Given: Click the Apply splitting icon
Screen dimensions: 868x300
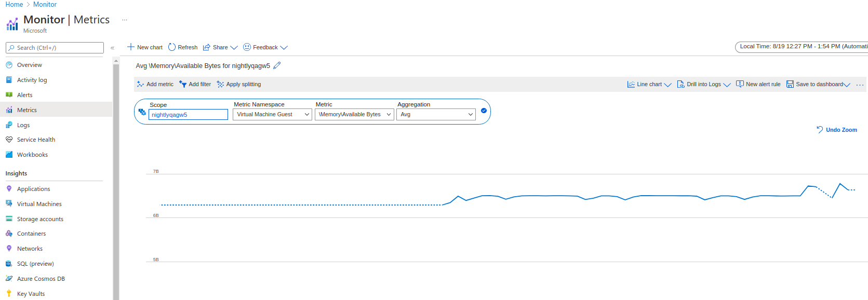Looking at the screenshot, I should click(x=220, y=84).
